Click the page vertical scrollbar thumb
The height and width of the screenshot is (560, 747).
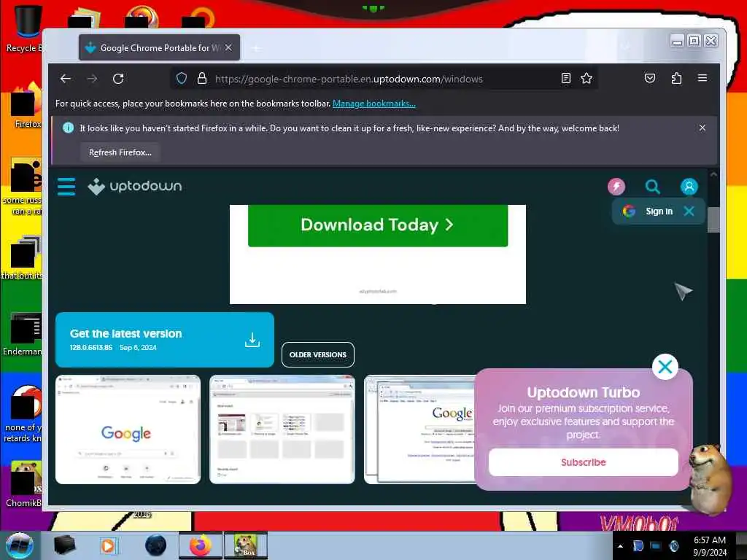coord(713,220)
